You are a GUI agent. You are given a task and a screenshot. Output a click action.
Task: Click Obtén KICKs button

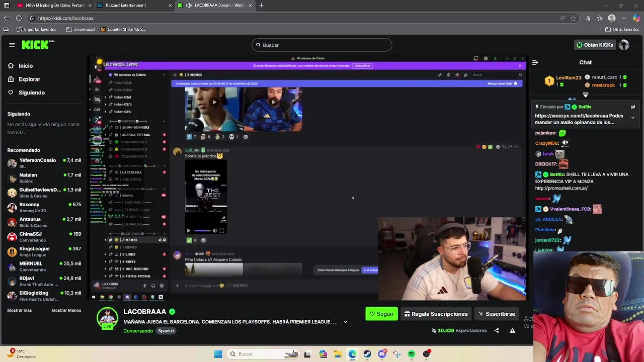595,45
